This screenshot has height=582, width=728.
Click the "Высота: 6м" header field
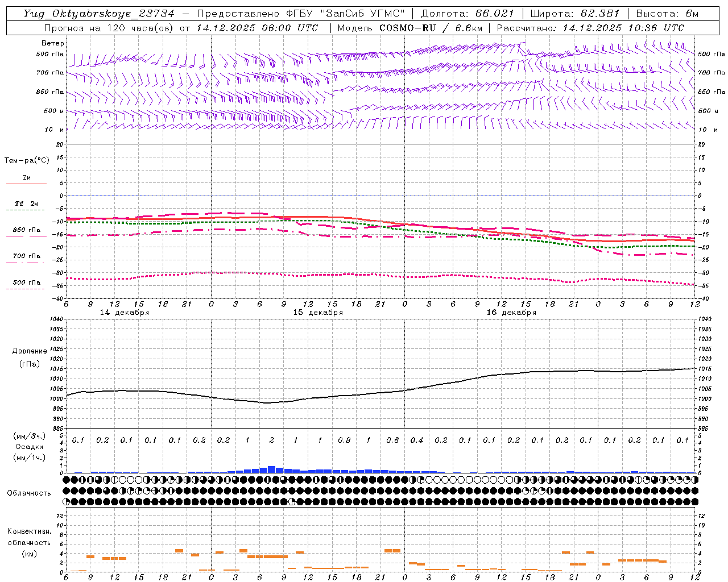(667, 14)
